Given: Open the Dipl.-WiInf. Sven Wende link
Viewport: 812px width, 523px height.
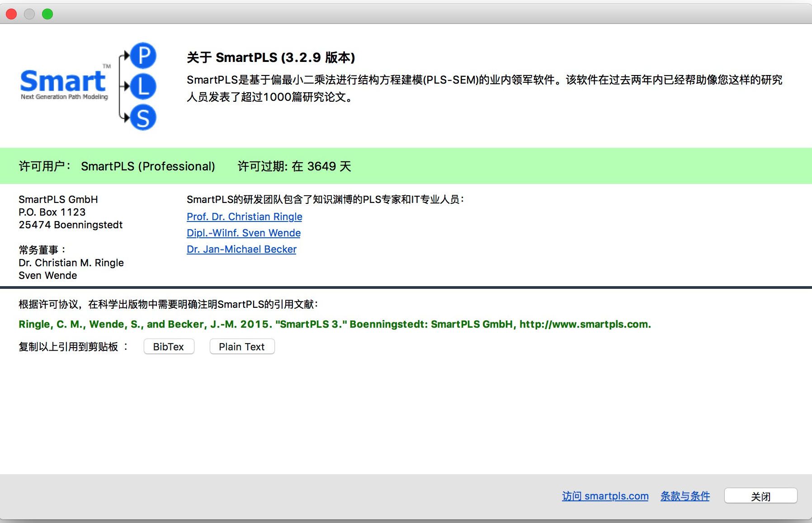Looking at the screenshot, I should (x=243, y=233).
